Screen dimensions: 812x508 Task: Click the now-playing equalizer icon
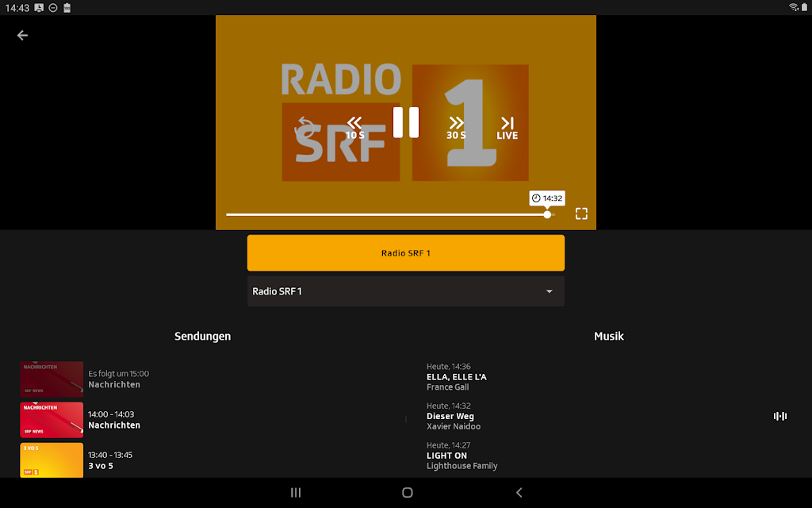(780, 416)
